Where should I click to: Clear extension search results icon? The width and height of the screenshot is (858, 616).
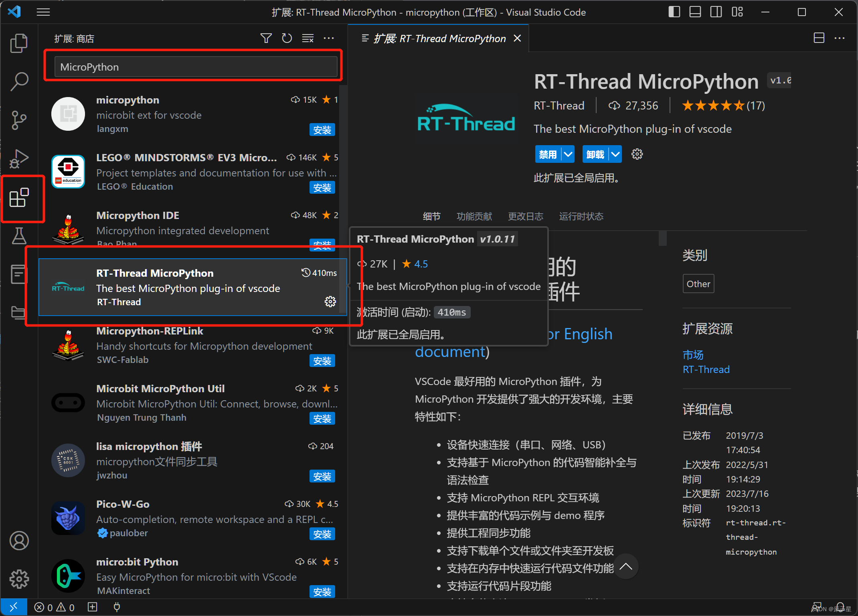coord(308,38)
